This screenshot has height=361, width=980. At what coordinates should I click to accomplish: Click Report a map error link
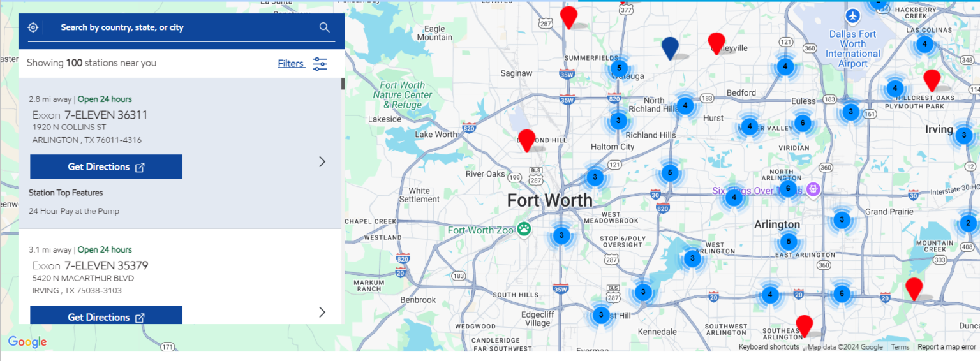coord(946,347)
